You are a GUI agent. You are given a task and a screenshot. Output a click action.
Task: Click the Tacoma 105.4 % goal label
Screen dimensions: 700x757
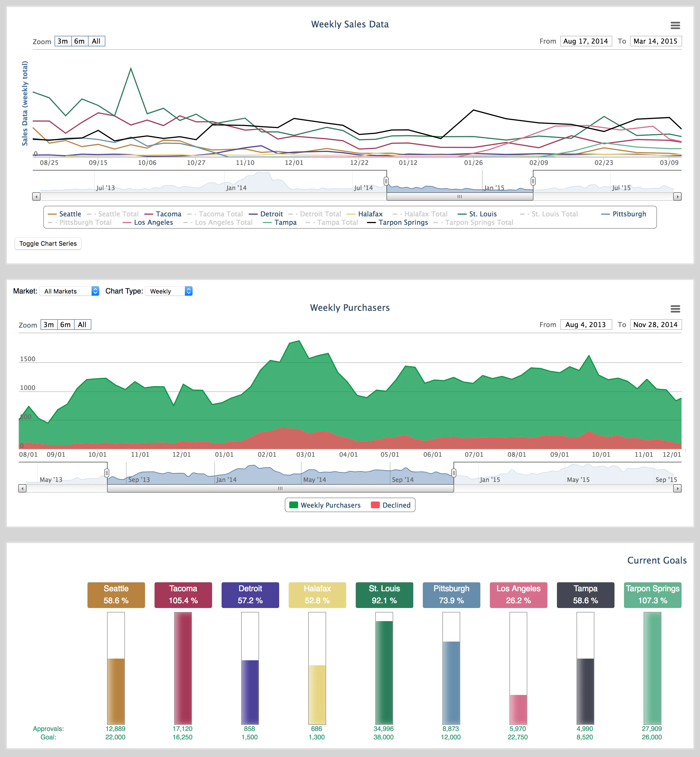[183, 595]
